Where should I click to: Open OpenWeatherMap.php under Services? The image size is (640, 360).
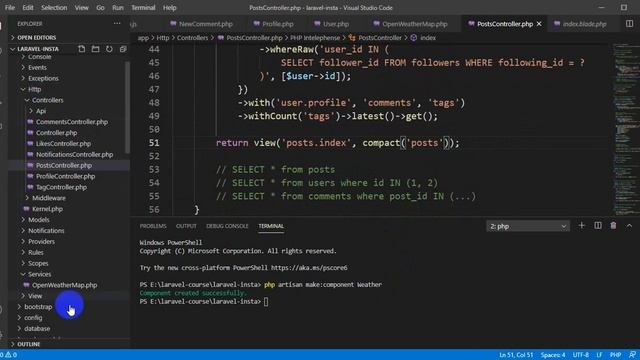[x=64, y=285]
